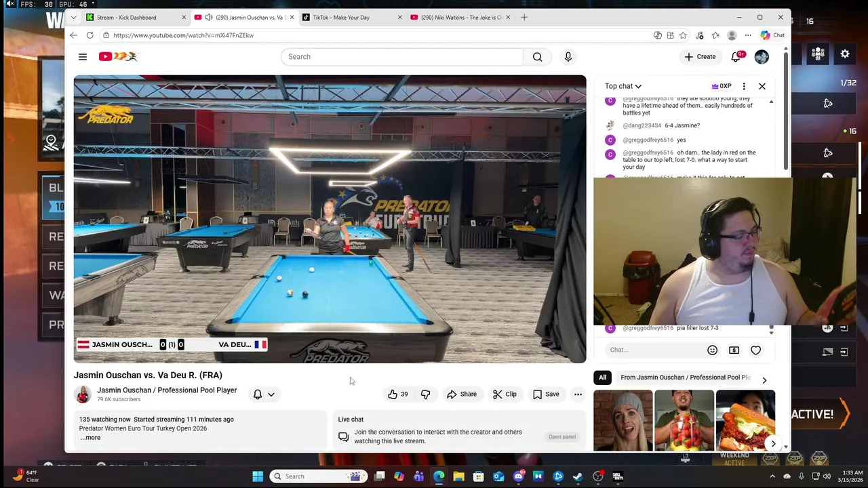Like the video with thumbs up
This screenshot has height=488, width=868.
click(x=398, y=394)
